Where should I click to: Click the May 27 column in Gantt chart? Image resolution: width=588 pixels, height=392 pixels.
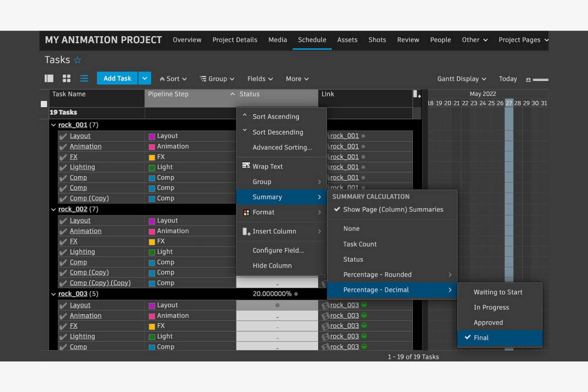point(509,103)
